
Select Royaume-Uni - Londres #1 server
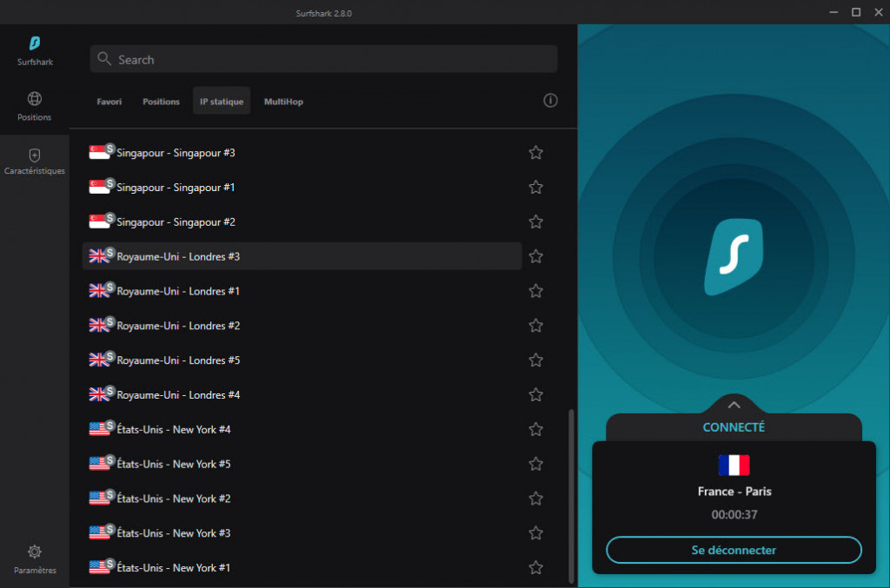click(302, 291)
